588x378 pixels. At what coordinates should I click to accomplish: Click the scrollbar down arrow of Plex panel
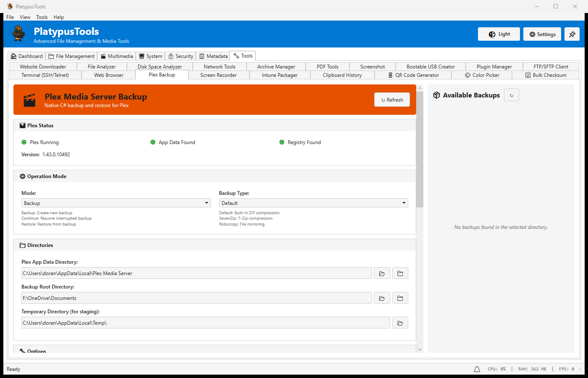[420, 349]
